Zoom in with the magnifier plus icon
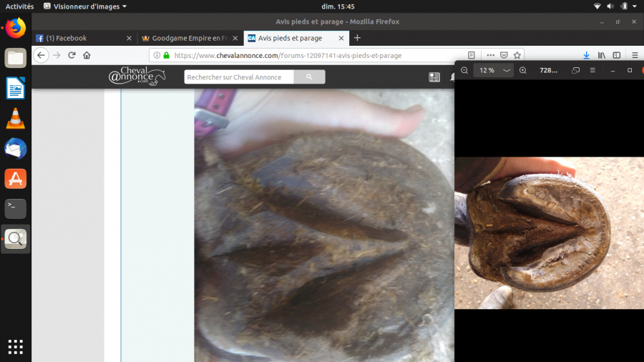Image resolution: width=644 pixels, height=362 pixels. point(523,70)
